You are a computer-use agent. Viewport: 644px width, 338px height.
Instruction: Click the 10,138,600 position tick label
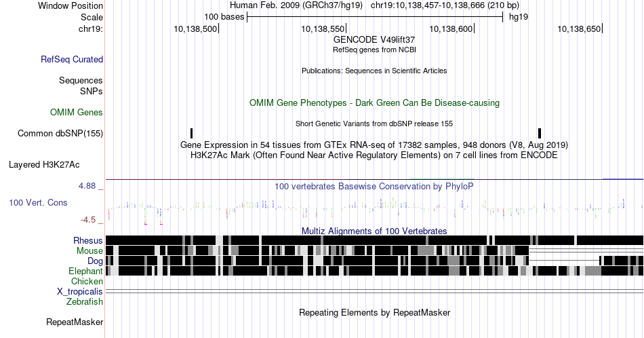pyautogui.click(x=451, y=29)
